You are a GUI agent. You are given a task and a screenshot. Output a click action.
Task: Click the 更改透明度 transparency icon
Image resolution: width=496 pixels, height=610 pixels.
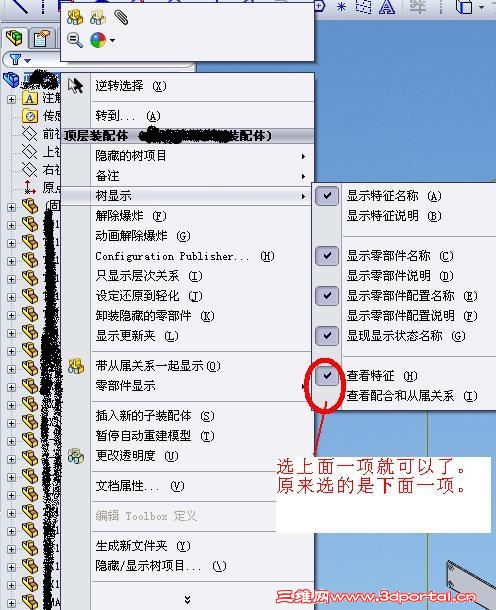pos(76,456)
